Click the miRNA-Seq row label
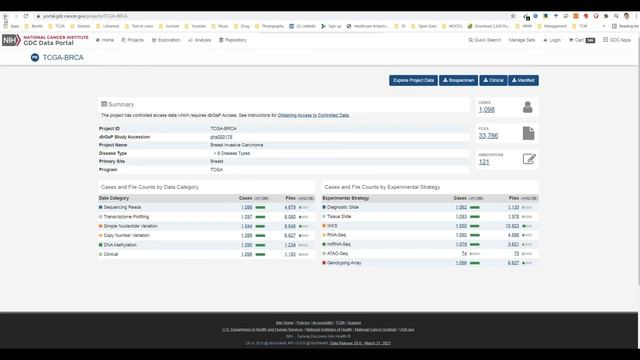The height and width of the screenshot is (360, 640). 339,244
